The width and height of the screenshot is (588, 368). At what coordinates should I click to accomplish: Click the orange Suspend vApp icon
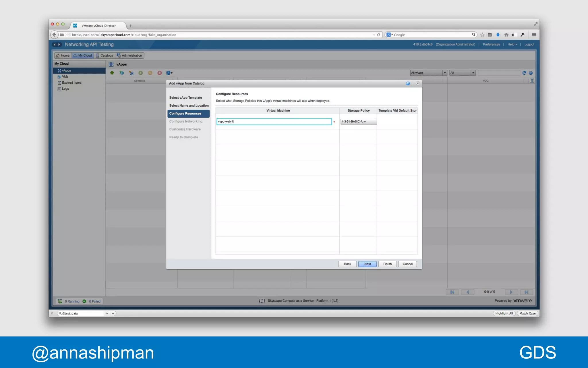(x=150, y=73)
